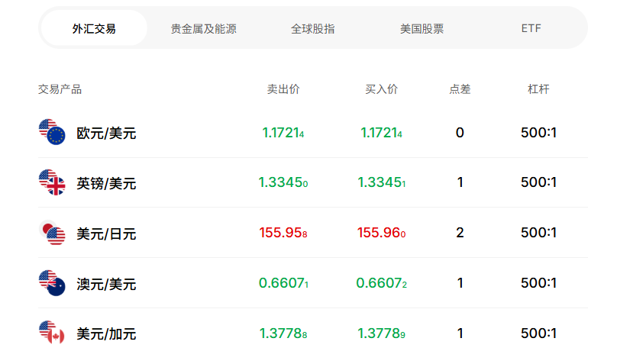617x364 pixels.
Task: Click the 买入价 column header
Action: pyautogui.click(x=381, y=89)
